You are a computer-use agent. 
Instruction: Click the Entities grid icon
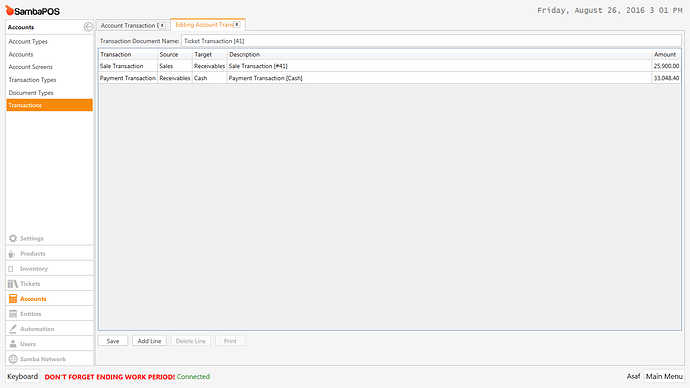[x=13, y=314]
